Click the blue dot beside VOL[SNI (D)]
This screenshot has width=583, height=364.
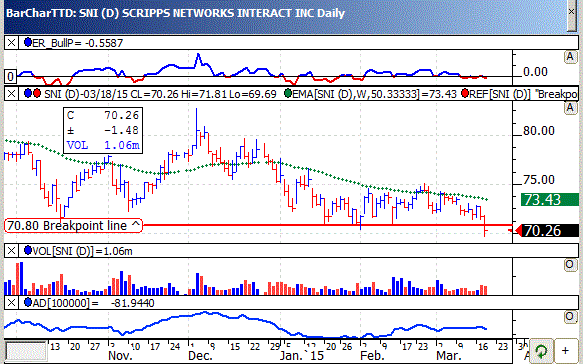[x=28, y=250]
